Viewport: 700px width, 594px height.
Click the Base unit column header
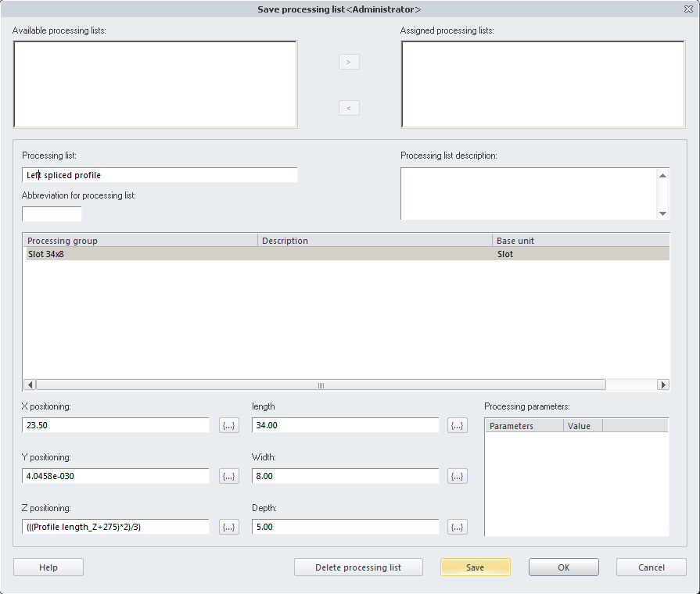click(580, 241)
